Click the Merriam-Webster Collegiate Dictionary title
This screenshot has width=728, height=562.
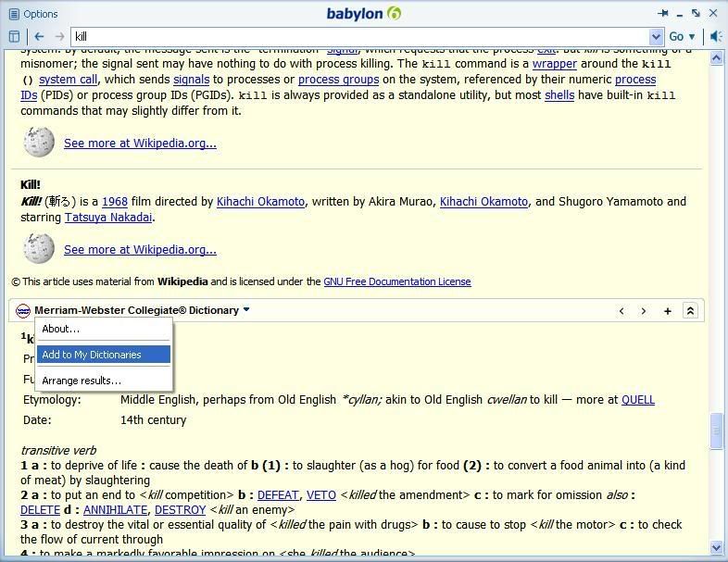coord(136,310)
